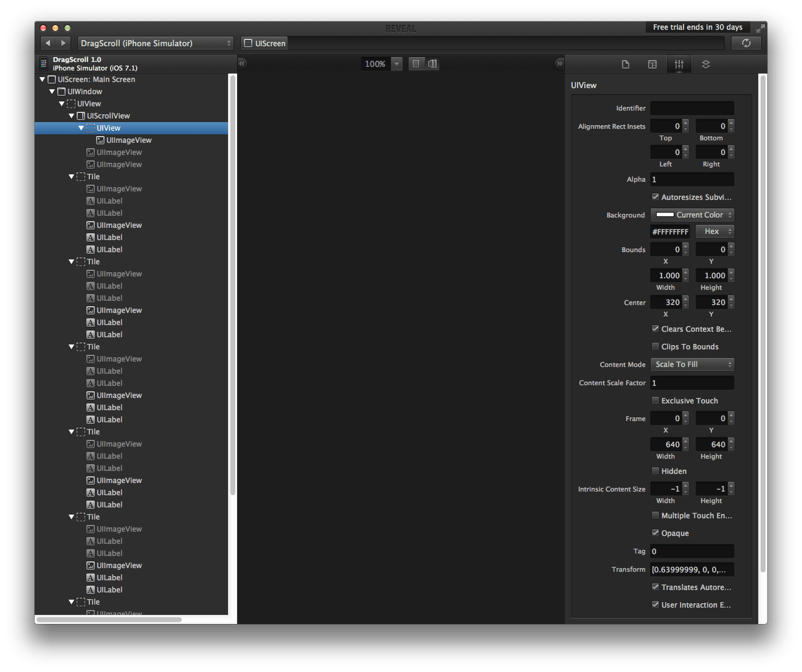802x672 pixels.
Task: Click the UIWindow icon in the outline
Action: [61, 92]
